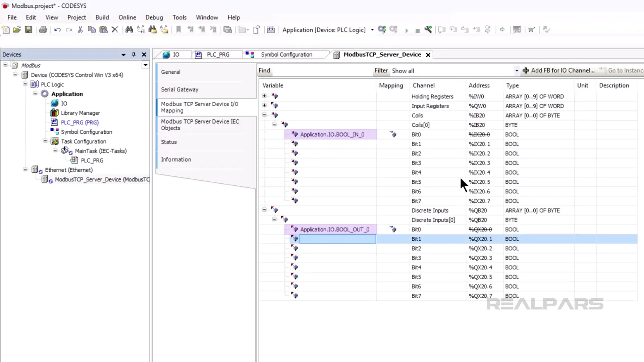Screen dimensions: 644x362
Task: Click the Login gear icon in toolbar
Action: (382, 29)
